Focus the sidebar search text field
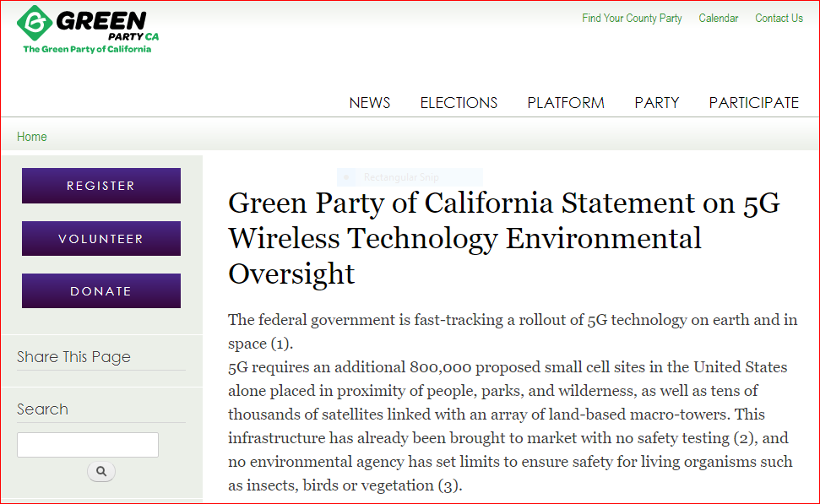 tap(88, 445)
